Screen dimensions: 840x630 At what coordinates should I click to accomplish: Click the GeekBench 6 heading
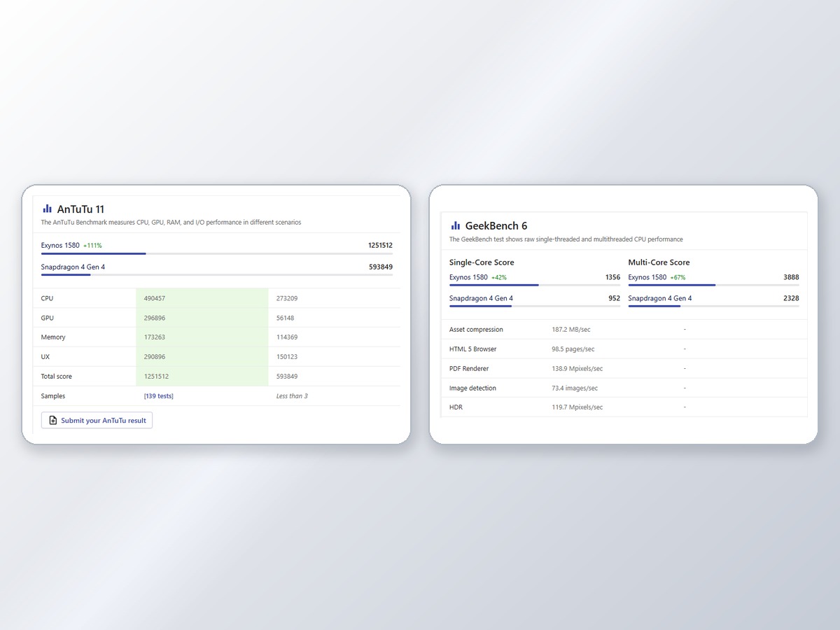pos(496,225)
